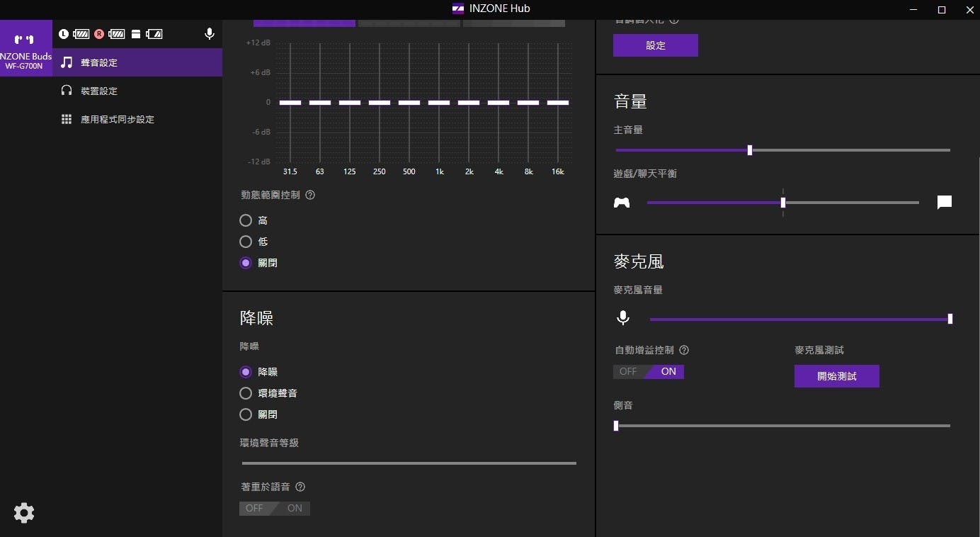Image resolution: width=980 pixels, height=537 pixels.
Task: Start the mic test with 開始測試
Action: pos(837,376)
